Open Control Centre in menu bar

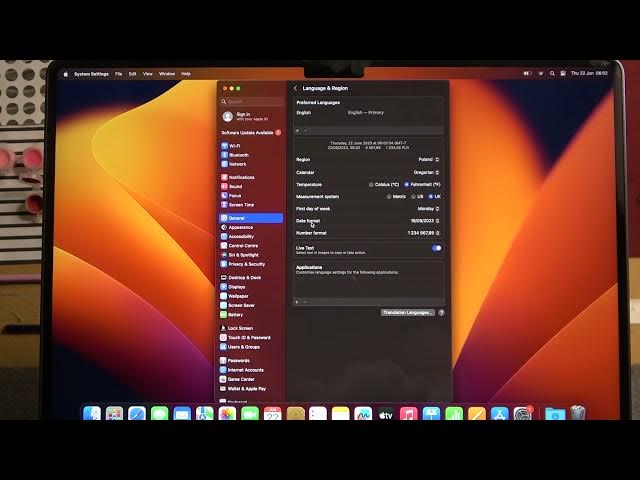pos(563,73)
